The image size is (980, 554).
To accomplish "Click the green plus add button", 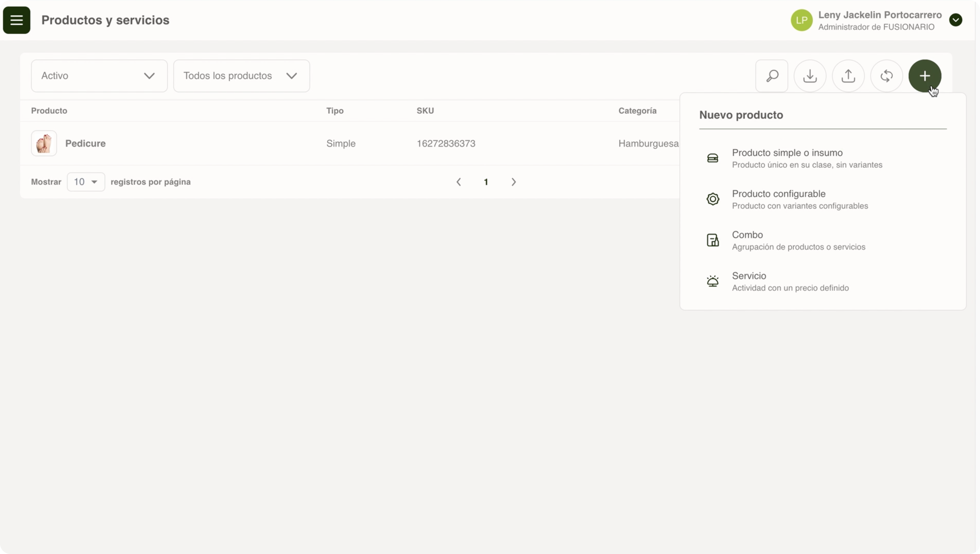I will (924, 76).
